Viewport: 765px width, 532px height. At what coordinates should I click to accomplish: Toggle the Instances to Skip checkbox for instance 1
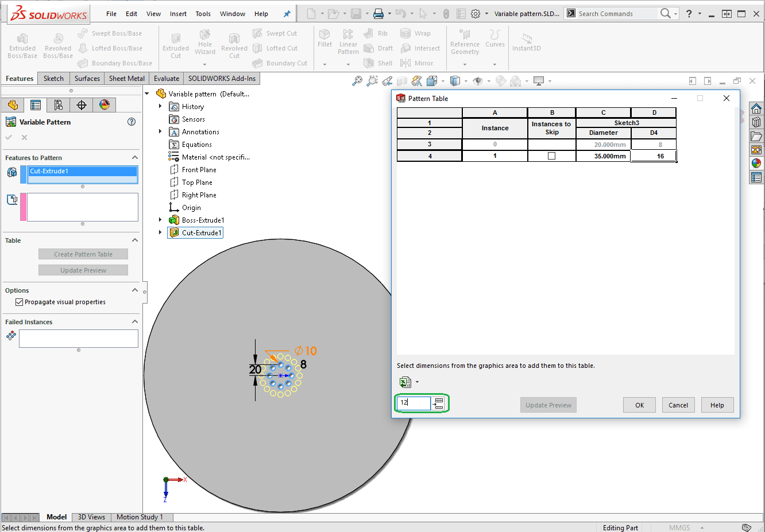(552, 156)
